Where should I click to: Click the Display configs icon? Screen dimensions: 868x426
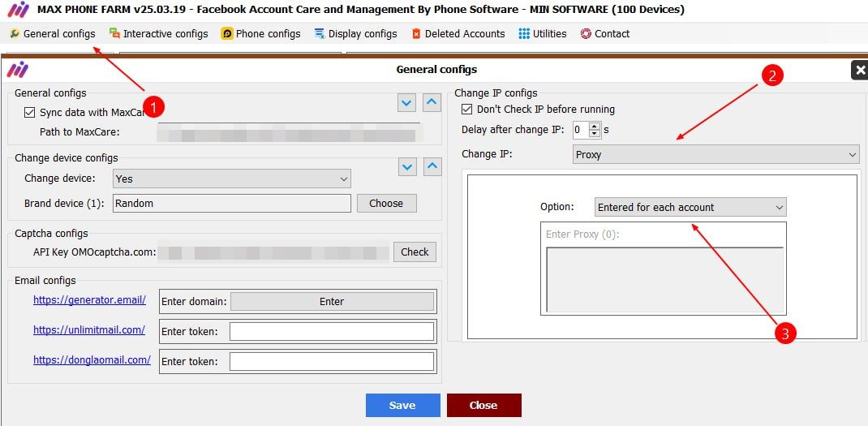320,34
